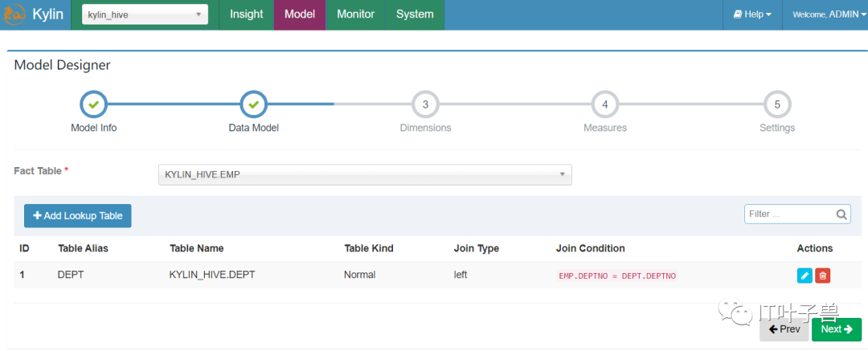The image size is (868, 351).
Task: Click the Table Alias column header
Action: click(x=83, y=248)
